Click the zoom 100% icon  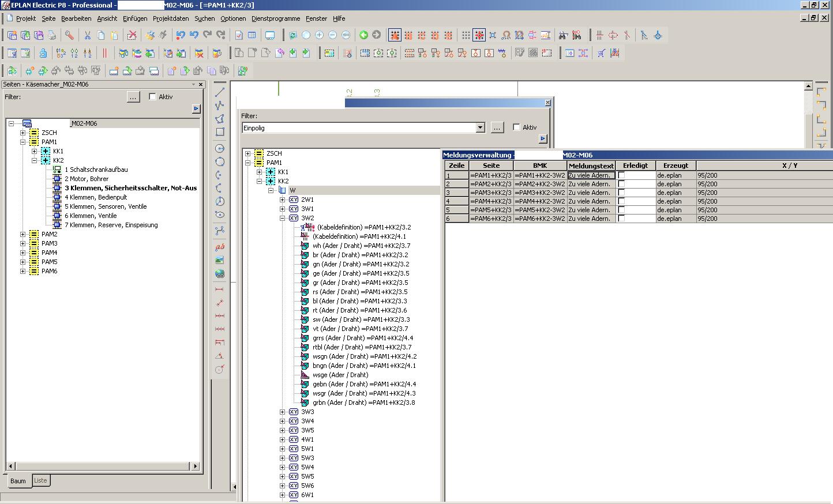pyautogui.click(x=346, y=35)
